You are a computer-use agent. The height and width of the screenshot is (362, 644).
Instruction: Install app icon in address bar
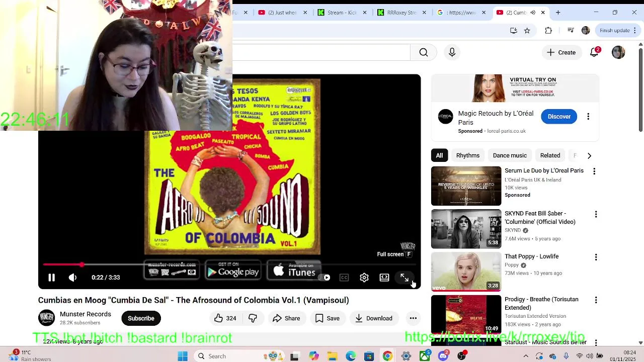tap(514, 31)
